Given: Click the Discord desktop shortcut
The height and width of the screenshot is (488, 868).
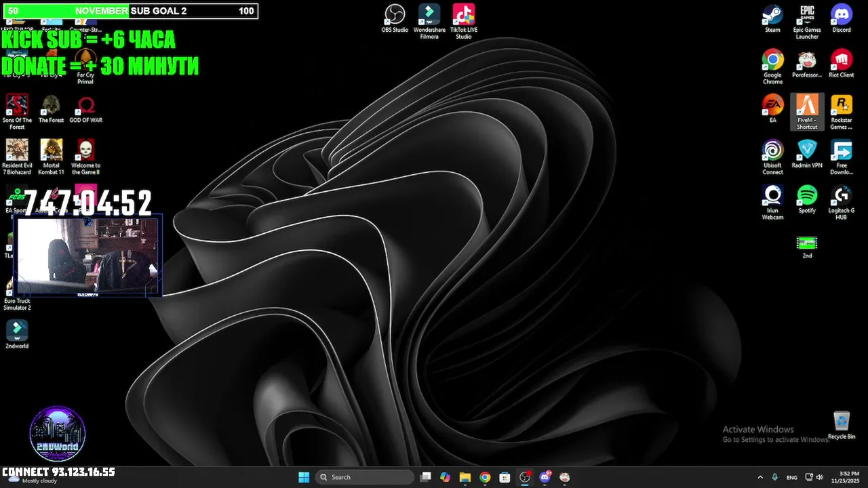Looking at the screenshot, I should click(x=842, y=19).
